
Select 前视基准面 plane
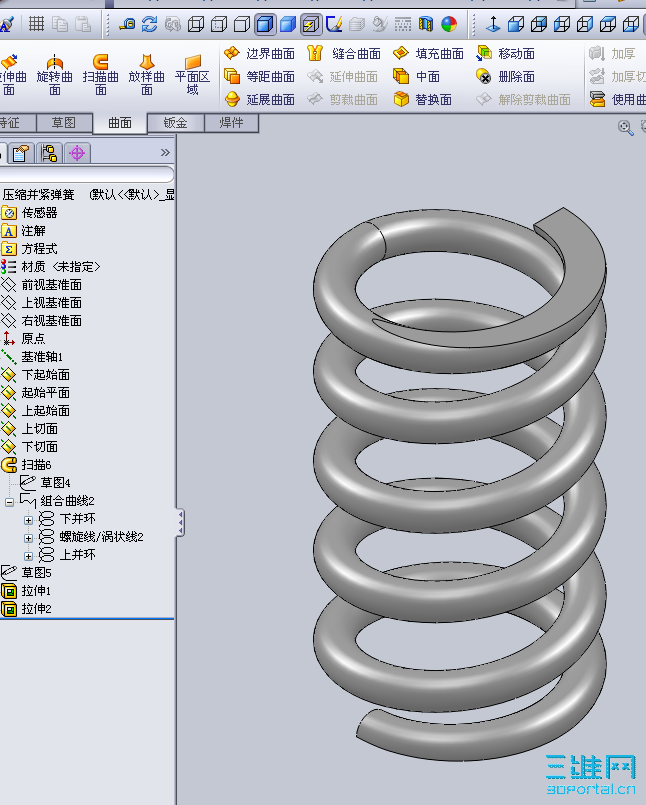pyautogui.click(x=41, y=285)
